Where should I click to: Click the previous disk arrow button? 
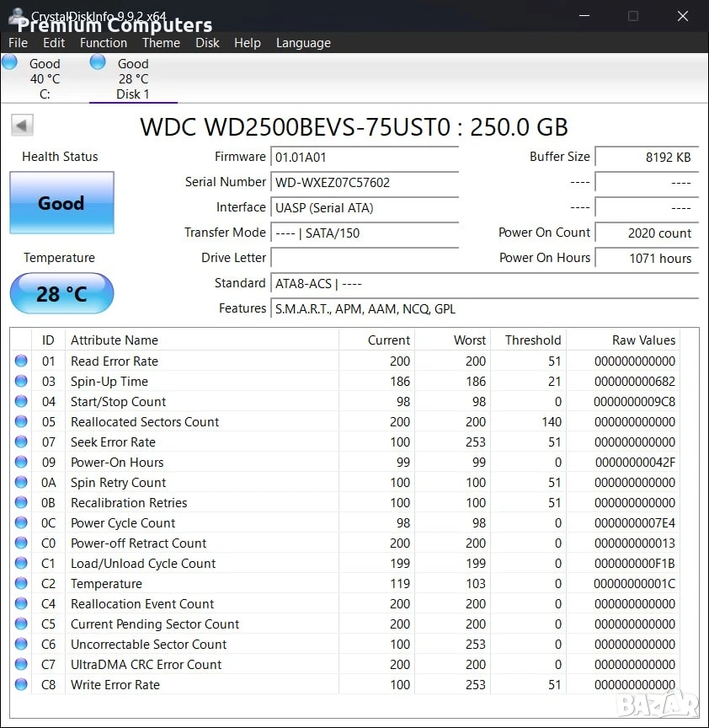coord(22,126)
